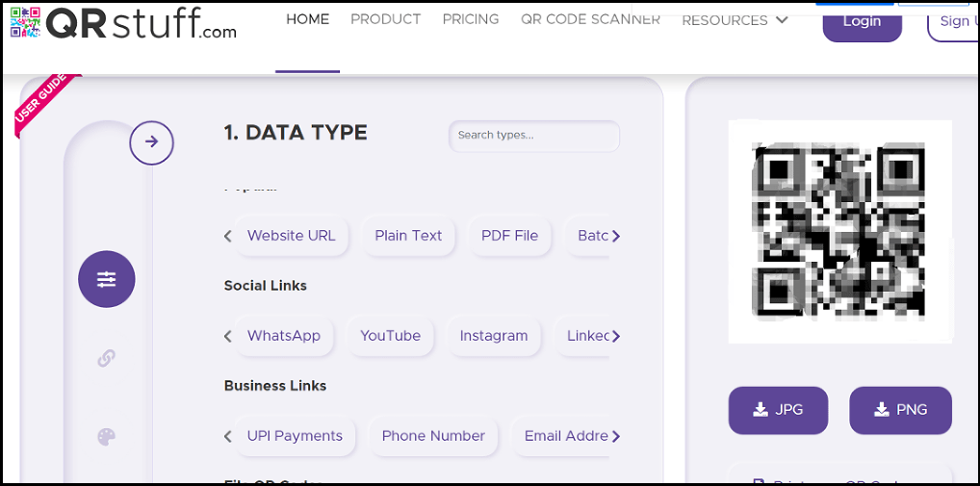Click the circled right arrow icon
Viewport: 980px width, 486px height.
pos(152,141)
